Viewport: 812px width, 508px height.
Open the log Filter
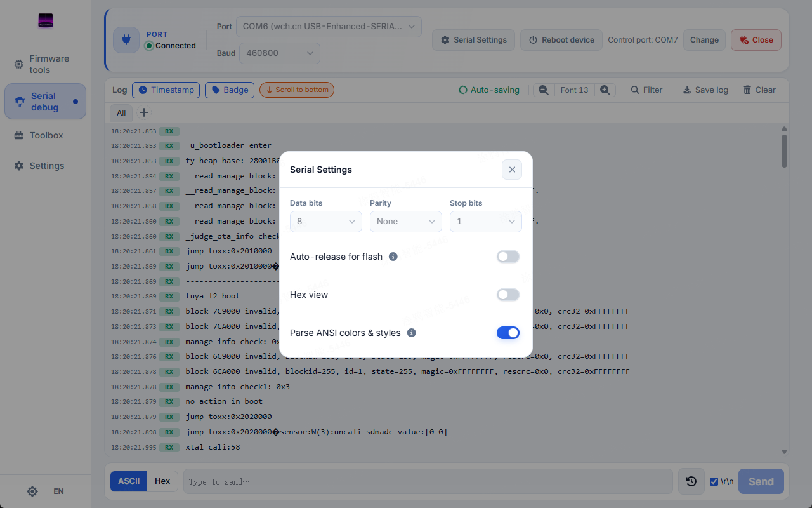pos(646,90)
